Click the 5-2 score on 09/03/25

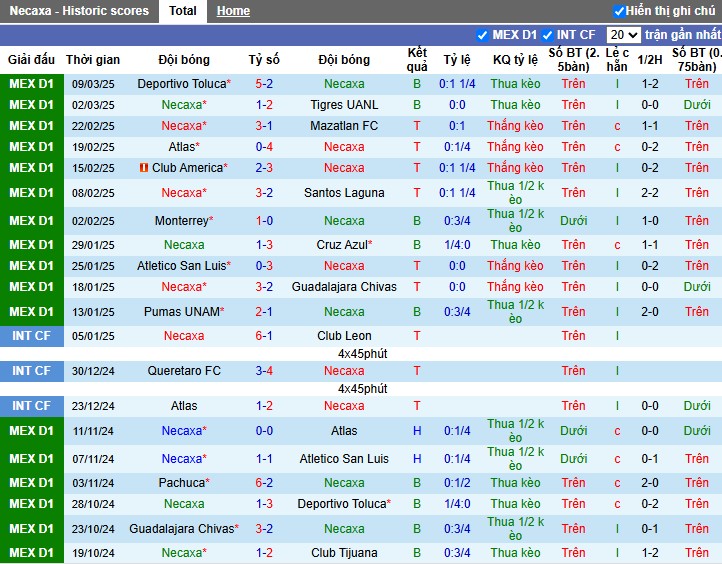(264, 84)
